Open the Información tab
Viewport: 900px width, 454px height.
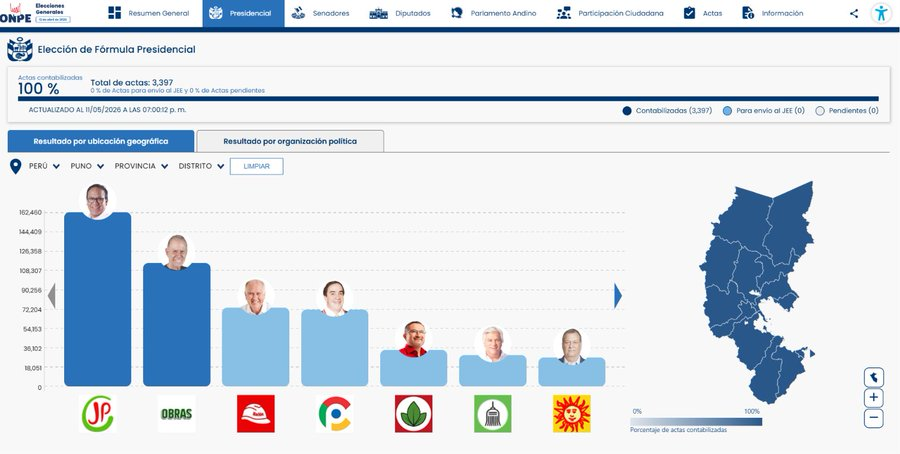pos(773,13)
